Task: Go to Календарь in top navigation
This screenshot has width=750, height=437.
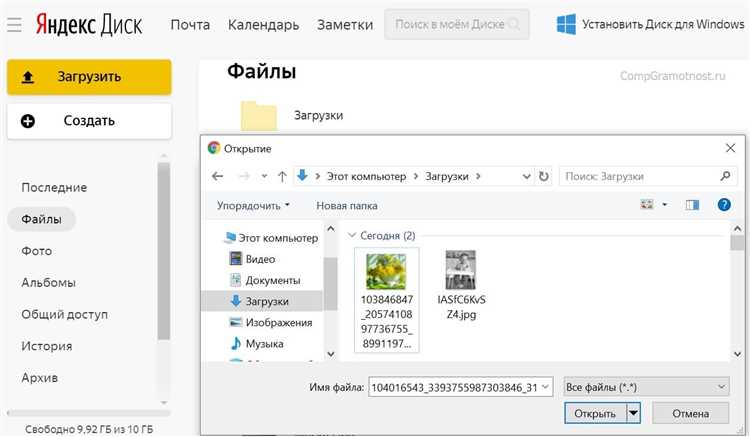Action: 263,23
